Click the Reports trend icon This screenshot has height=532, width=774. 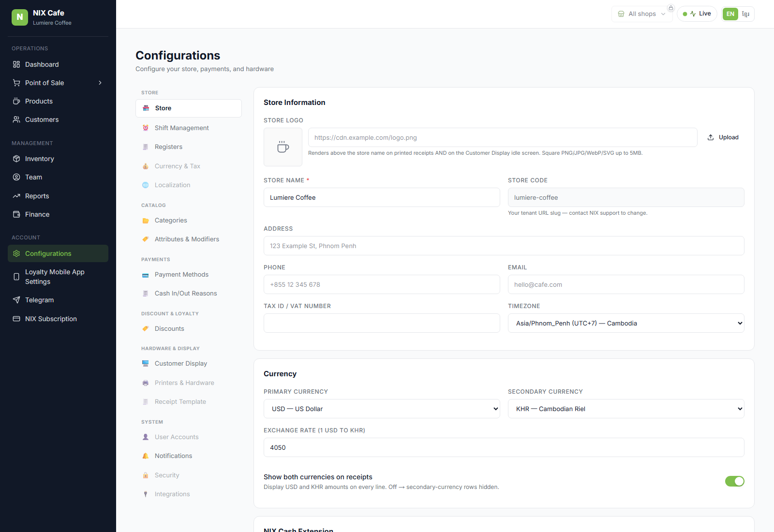pyautogui.click(x=16, y=196)
